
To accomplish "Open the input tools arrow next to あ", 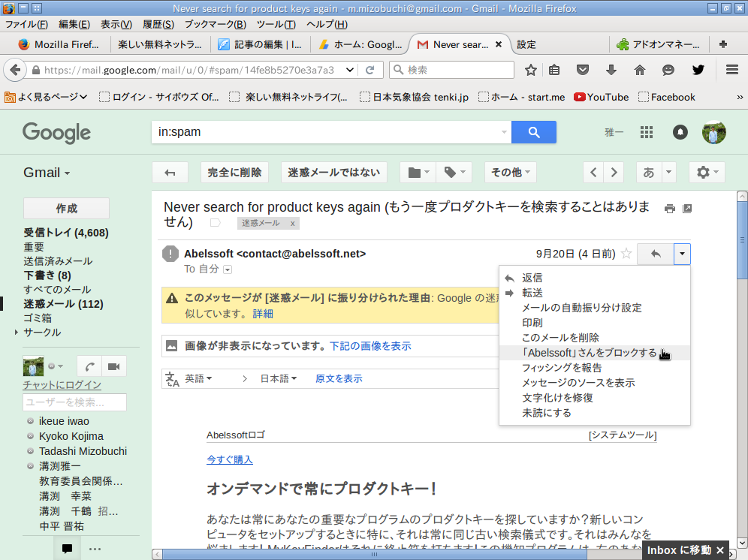I will [669, 173].
